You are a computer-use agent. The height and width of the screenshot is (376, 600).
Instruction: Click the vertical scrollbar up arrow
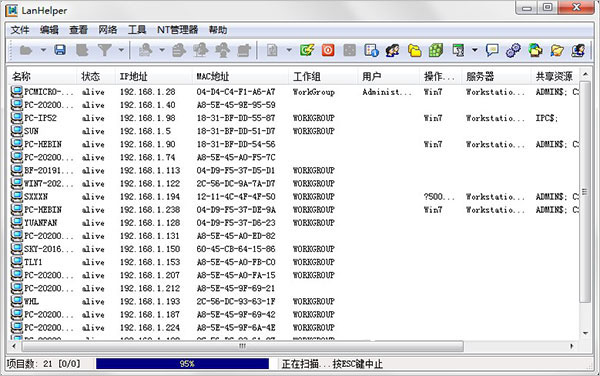click(585, 74)
